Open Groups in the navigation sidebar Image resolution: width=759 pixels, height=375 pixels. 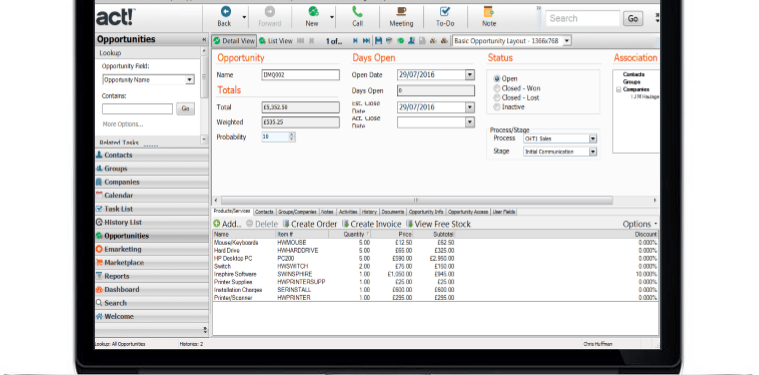click(x=152, y=169)
